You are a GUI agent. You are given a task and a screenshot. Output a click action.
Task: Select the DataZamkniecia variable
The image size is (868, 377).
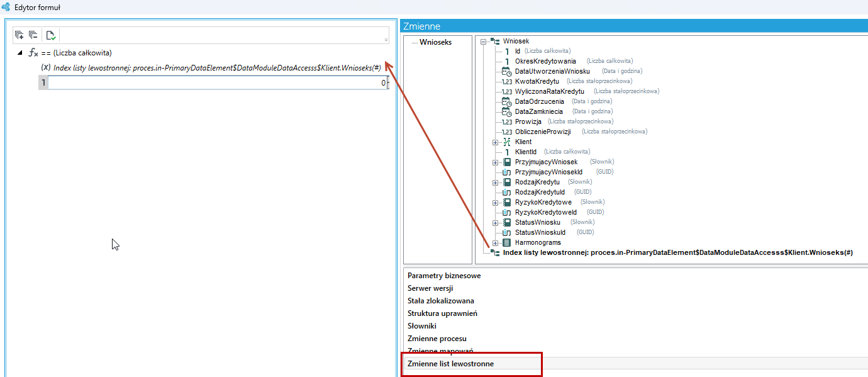point(539,111)
